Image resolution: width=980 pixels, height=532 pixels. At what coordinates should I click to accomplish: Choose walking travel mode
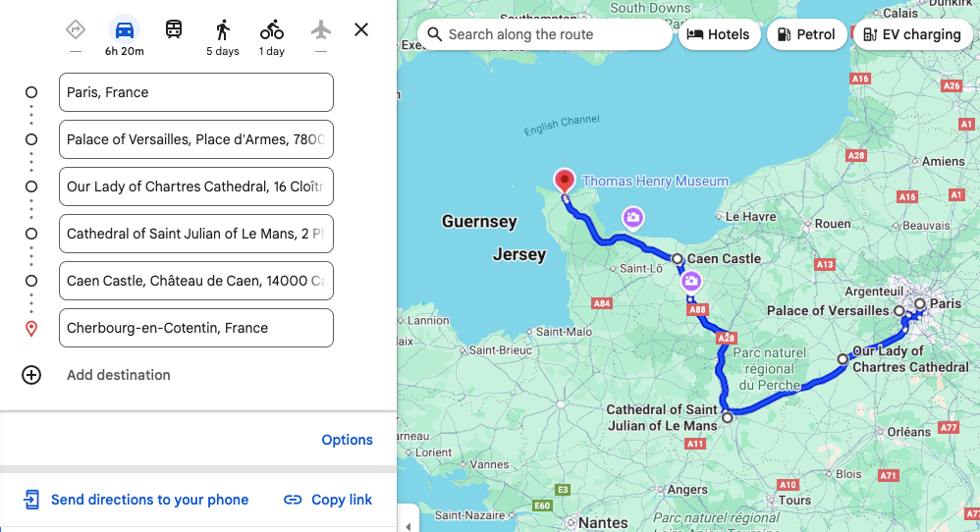223,29
